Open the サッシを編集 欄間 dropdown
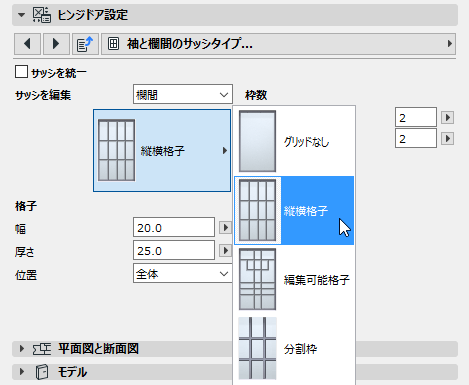Image resolution: width=469 pixels, height=385 pixels. (x=183, y=94)
